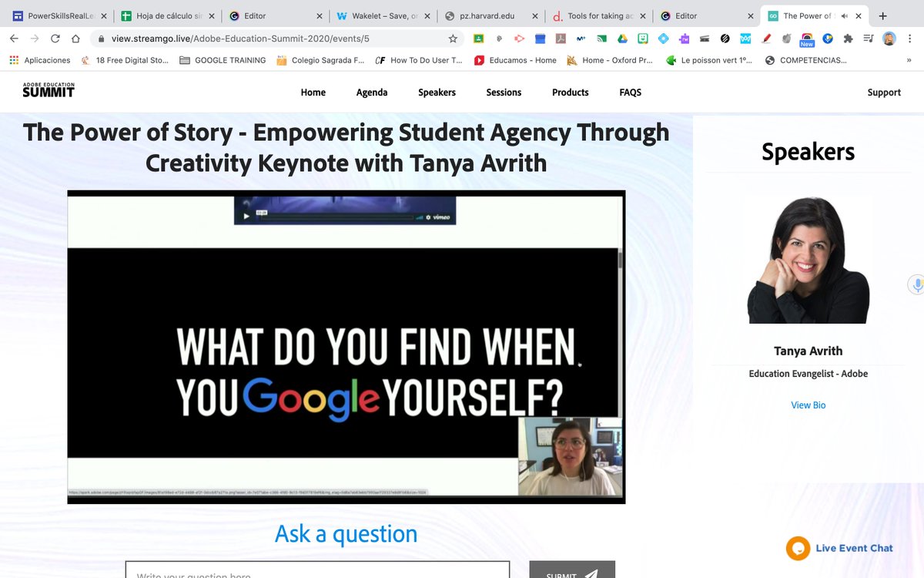
Task: Open the grey apple extension icon
Action: coord(786,39)
